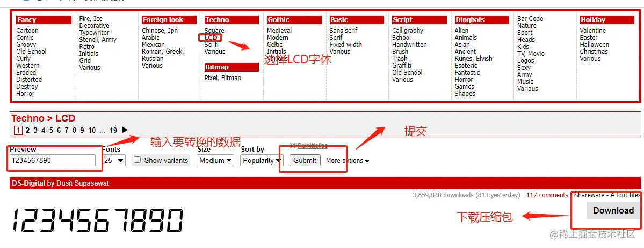Screen dimensions: 644x248
Task: Go to page 2 of results
Action: coord(27,130)
